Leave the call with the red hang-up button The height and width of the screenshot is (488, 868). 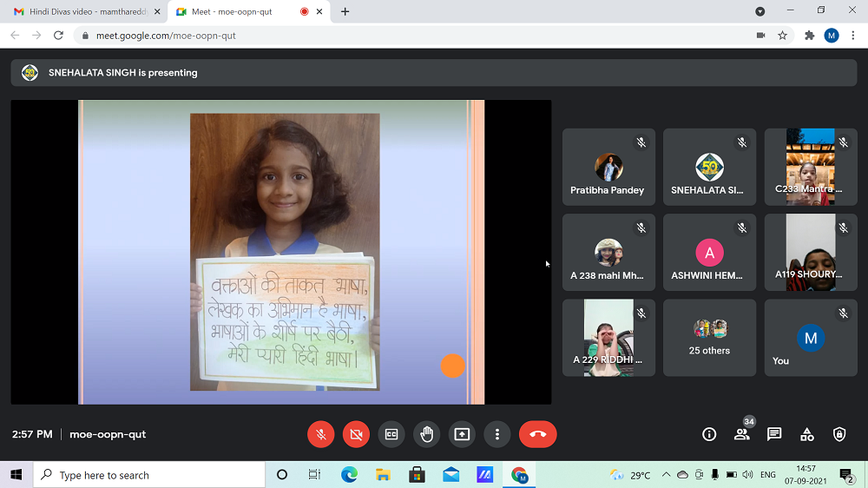(537, 434)
